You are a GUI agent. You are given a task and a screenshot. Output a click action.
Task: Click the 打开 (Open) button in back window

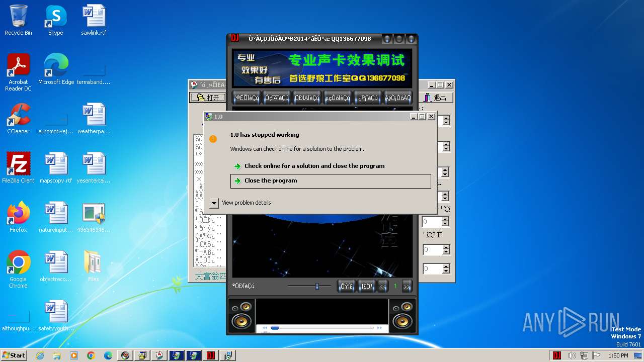tap(208, 98)
